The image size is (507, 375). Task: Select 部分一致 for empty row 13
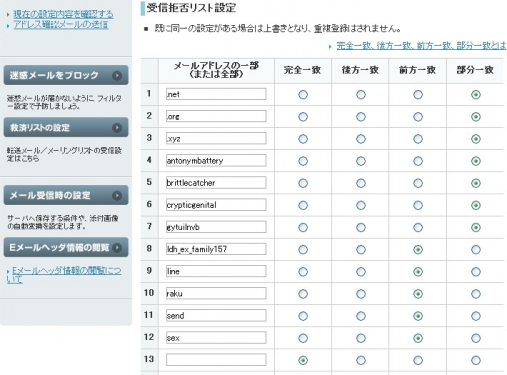[476, 360]
